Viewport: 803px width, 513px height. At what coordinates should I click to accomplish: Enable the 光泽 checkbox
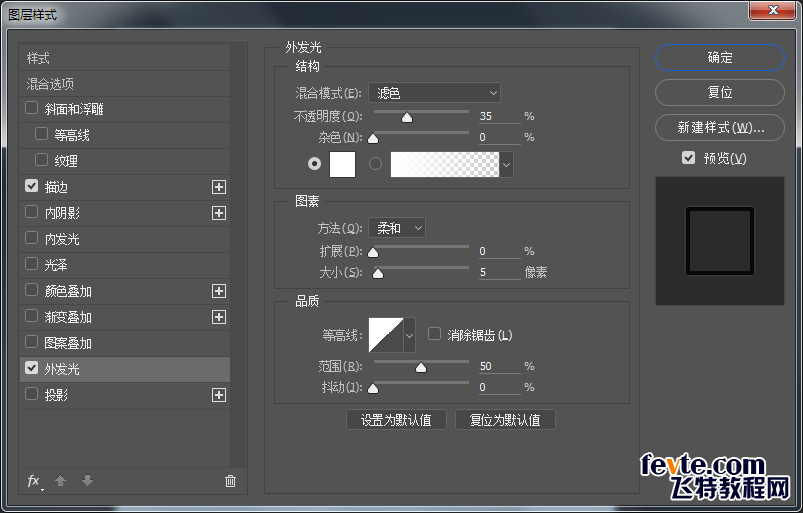(x=31, y=264)
